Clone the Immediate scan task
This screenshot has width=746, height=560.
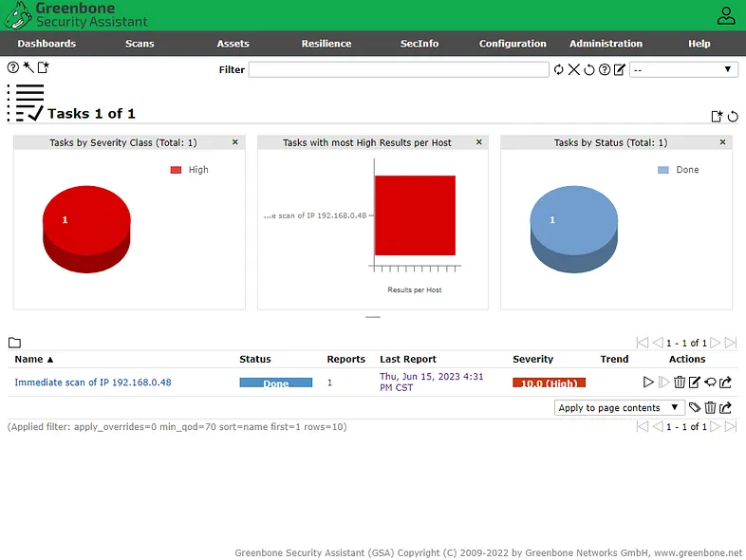710,383
